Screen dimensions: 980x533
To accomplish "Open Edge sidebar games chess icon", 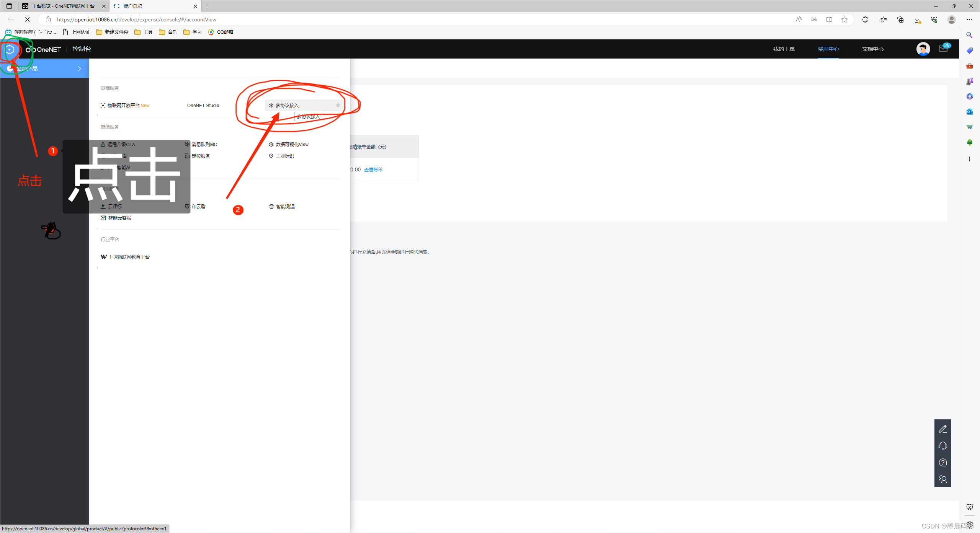I will click(969, 81).
